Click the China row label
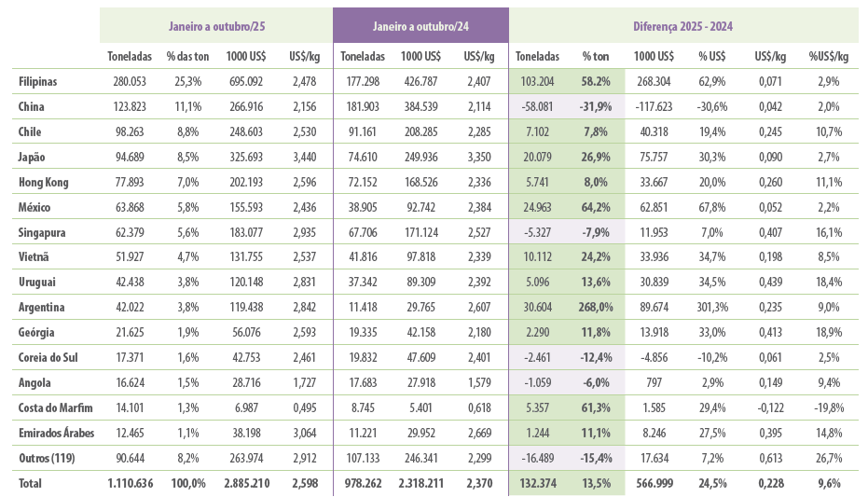The width and height of the screenshot is (868, 497). tap(31, 107)
